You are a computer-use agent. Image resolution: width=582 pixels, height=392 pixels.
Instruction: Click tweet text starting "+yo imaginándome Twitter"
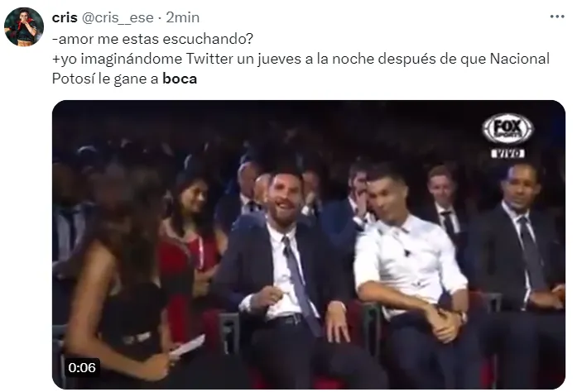point(301,69)
